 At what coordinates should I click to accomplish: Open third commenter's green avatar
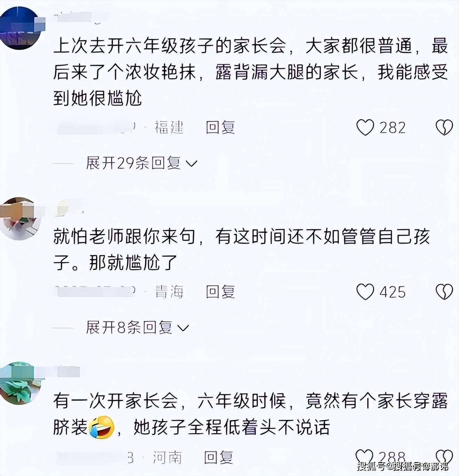(x=20, y=383)
